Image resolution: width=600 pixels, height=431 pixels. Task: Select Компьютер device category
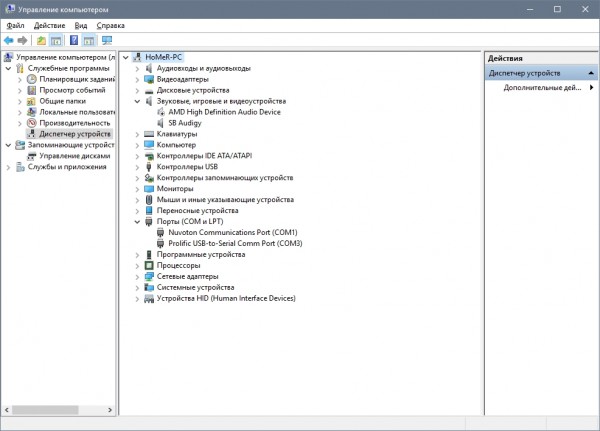coord(176,145)
